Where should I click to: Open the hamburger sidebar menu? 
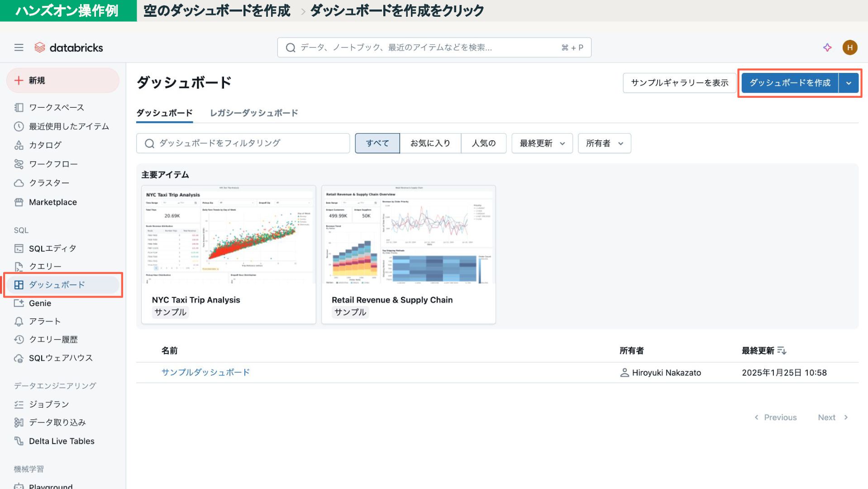pos(19,48)
